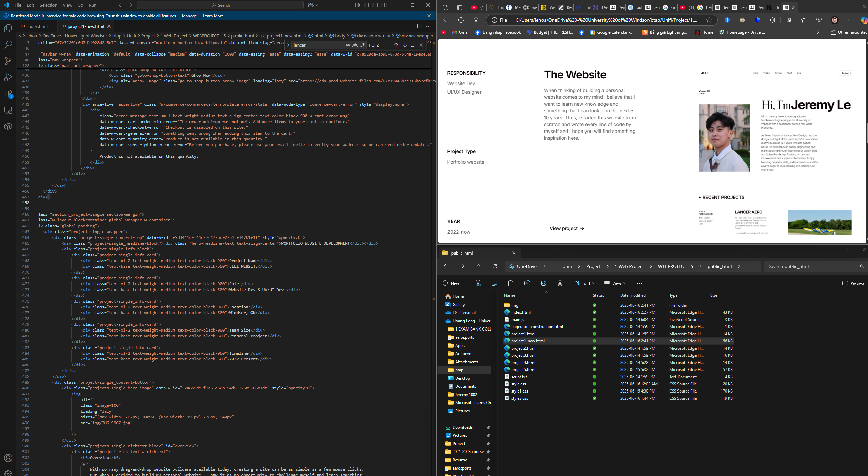The height and width of the screenshot is (476, 868).
Task: Toggle Match Case in find widget
Action: point(347,45)
